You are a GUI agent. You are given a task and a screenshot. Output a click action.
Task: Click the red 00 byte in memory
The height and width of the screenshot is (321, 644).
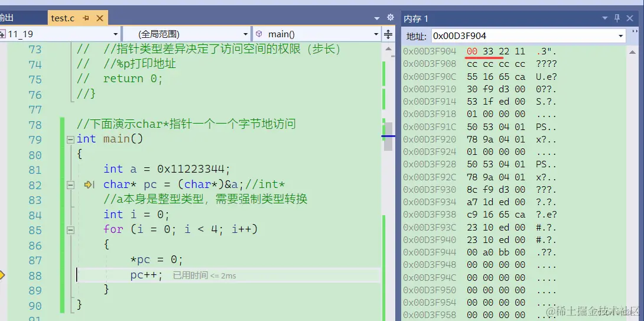[472, 52]
